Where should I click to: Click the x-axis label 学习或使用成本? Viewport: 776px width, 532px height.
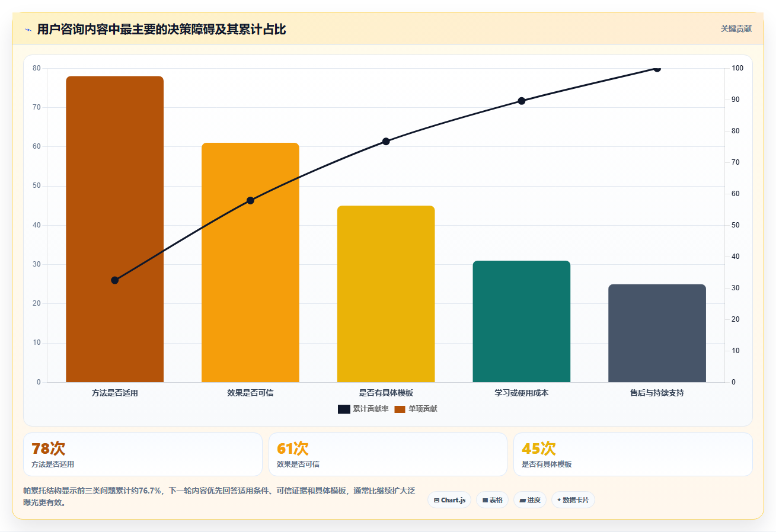click(x=522, y=393)
